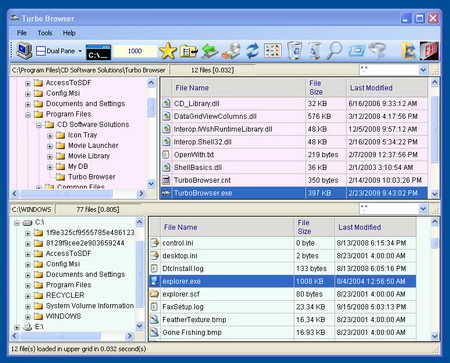Open the command prompt C:\ icon
The width and height of the screenshot is (450, 363).
coord(98,52)
